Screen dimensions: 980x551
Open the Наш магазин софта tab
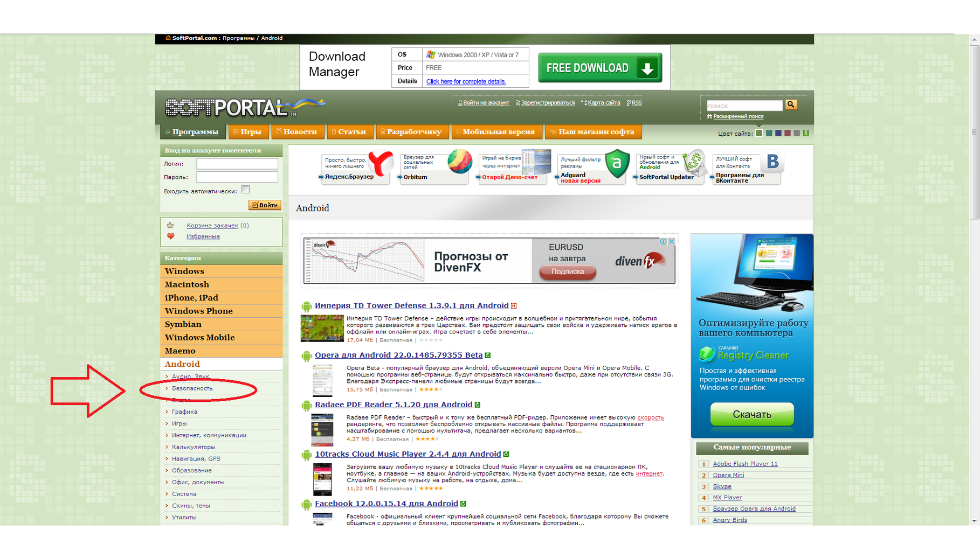click(x=593, y=132)
